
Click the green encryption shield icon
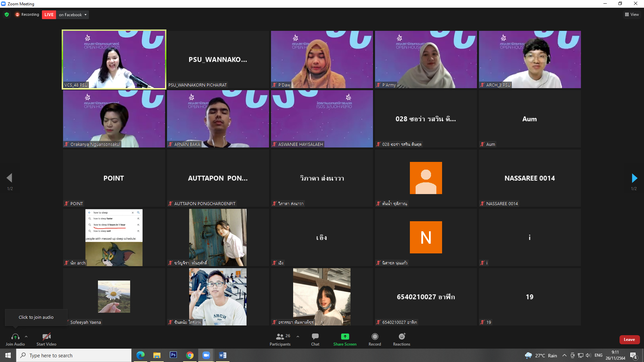coord(7,14)
